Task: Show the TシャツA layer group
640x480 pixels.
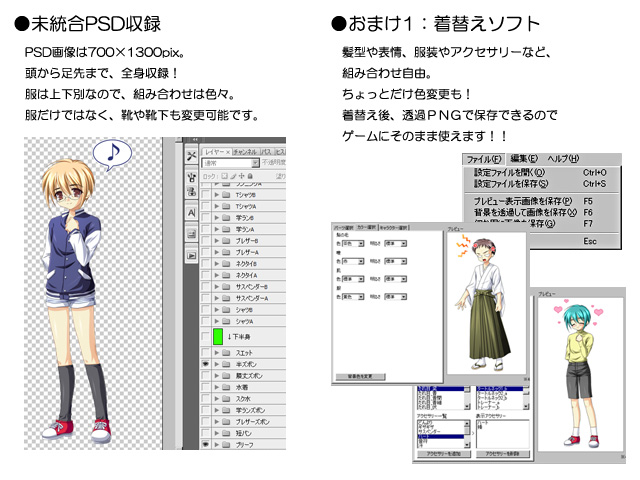Action: [x=206, y=207]
